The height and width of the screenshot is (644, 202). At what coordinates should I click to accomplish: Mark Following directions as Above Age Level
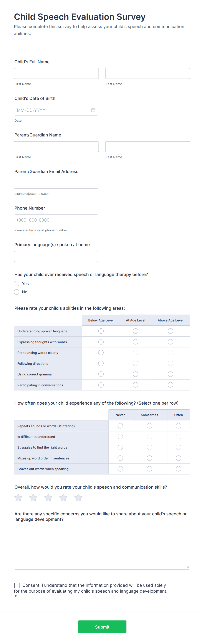[x=170, y=363]
